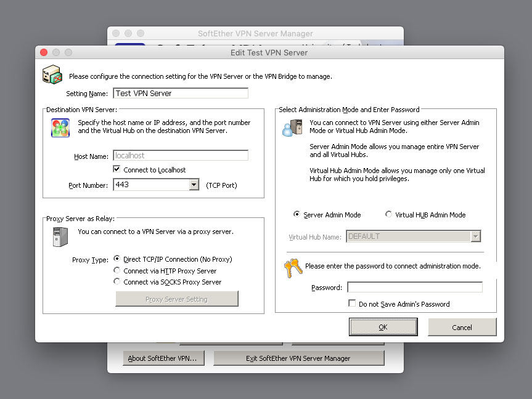Expand the Port Number dropdown
The width and height of the screenshot is (532, 399).
pos(194,185)
